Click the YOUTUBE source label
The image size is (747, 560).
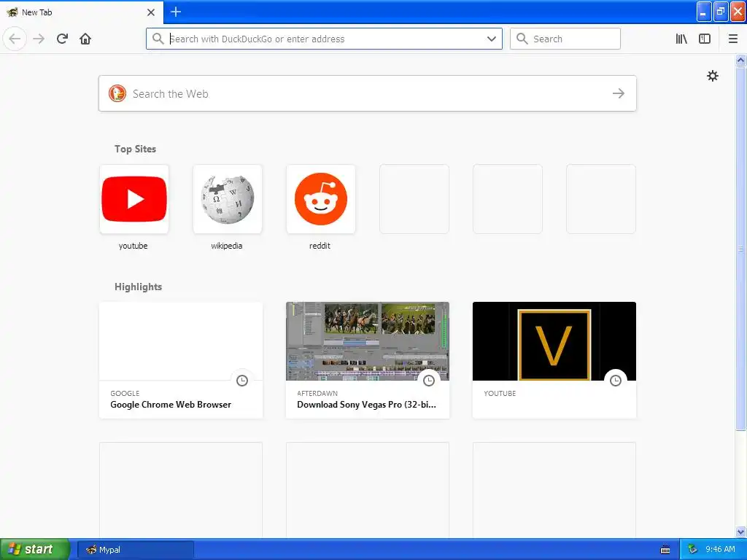(x=500, y=393)
